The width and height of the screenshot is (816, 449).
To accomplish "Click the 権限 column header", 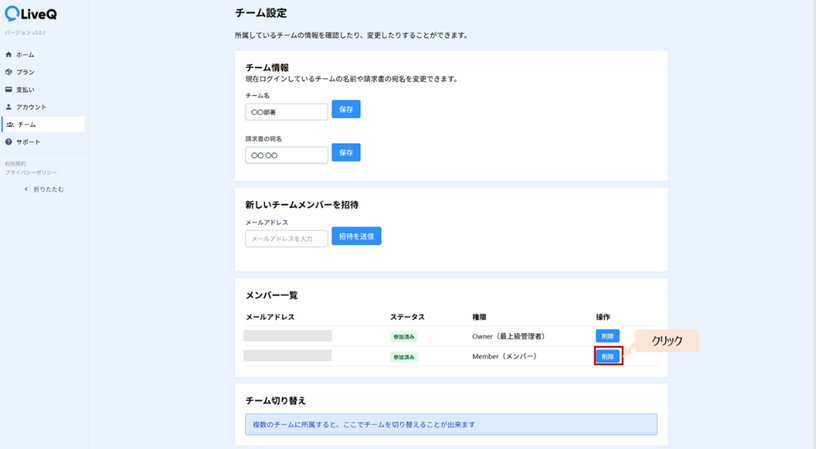I will coord(479,317).
